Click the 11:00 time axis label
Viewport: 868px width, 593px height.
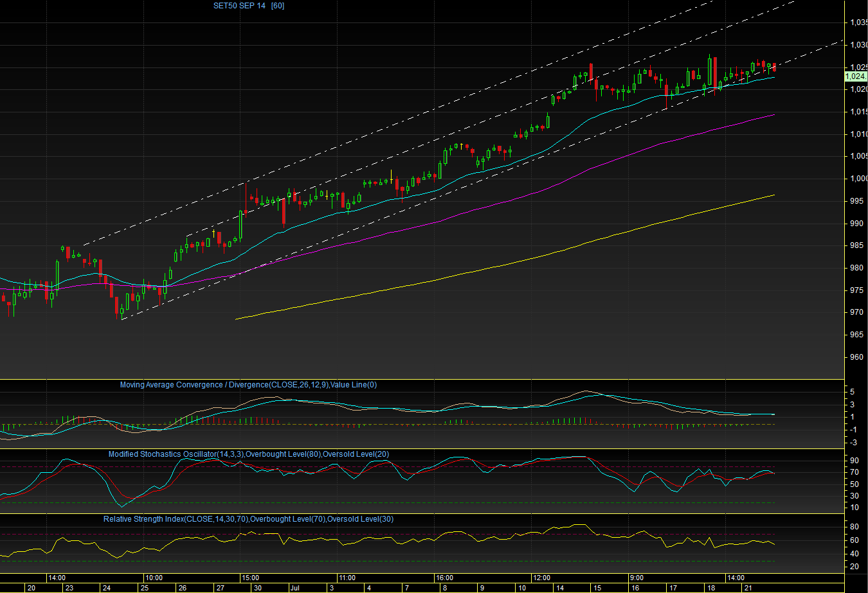point(347,578)
